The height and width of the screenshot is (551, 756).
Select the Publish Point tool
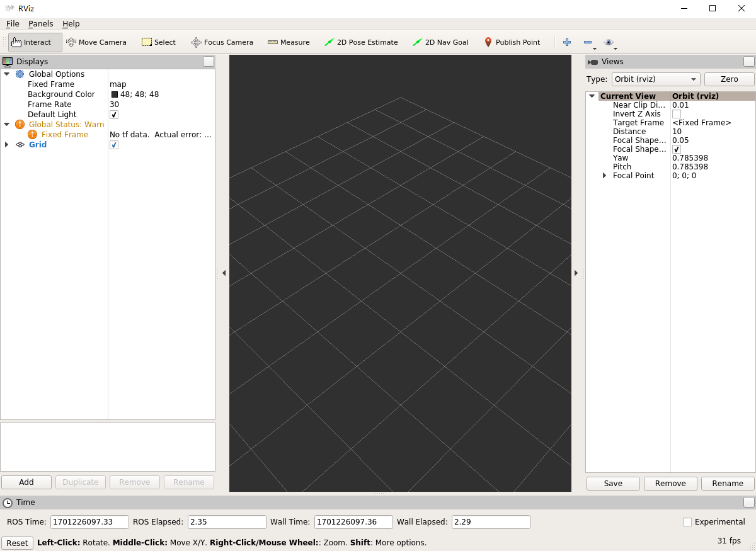tap(512, 42)
